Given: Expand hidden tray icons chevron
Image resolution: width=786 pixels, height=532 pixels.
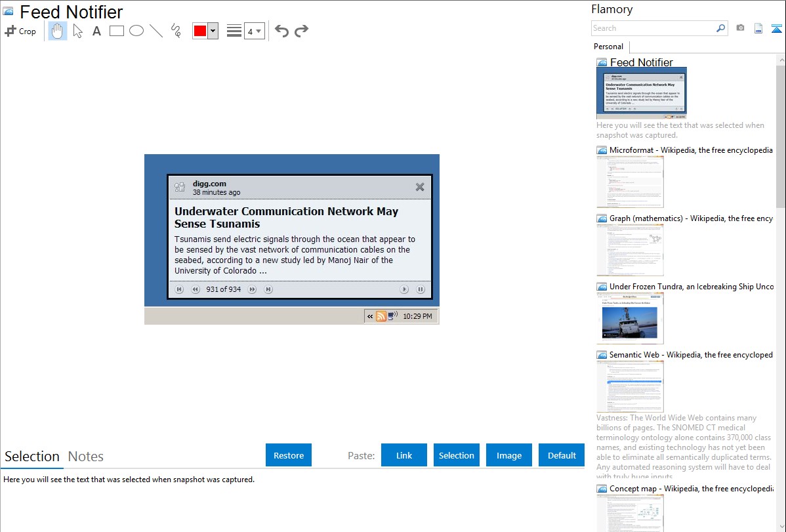Looking at the screenshot, I should [370, 316].
